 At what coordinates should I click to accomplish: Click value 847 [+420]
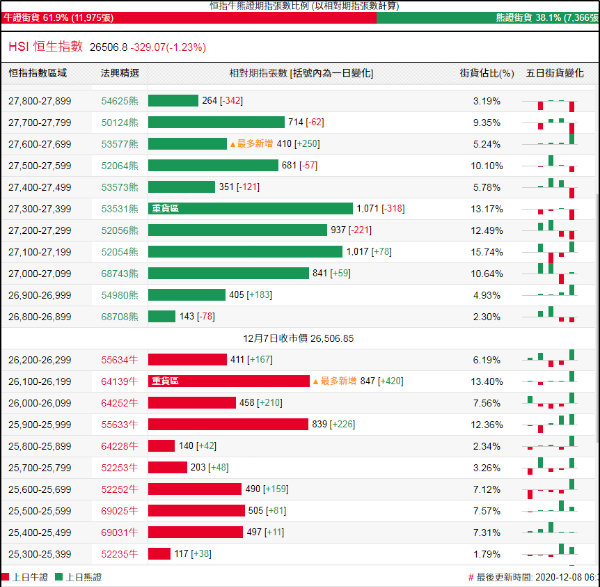[382, 381]
